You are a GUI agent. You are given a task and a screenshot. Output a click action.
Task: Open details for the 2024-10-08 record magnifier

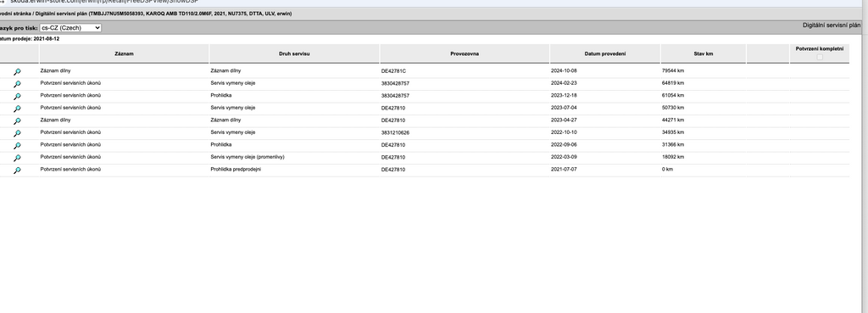(17, 71)
